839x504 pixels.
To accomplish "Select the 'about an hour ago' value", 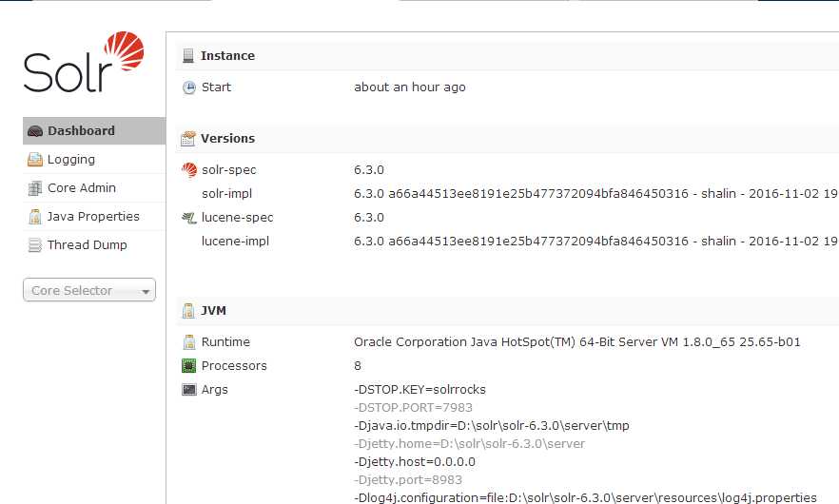I will click(x=409, y=87).
